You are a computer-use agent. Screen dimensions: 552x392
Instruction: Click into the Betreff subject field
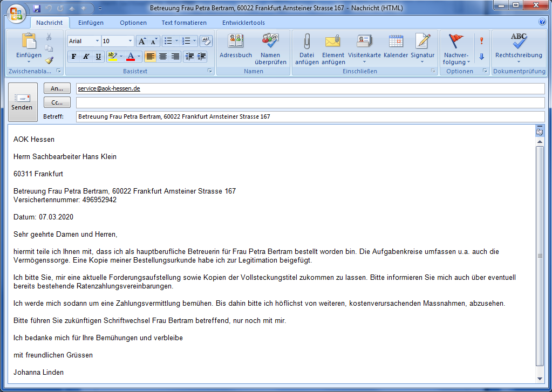click(310, 116)
